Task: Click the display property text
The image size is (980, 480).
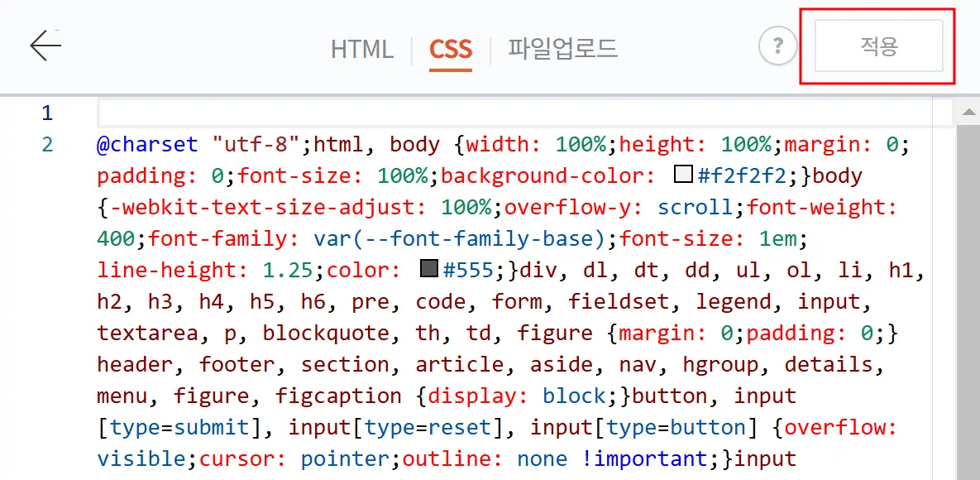Action: click(472, 396)
